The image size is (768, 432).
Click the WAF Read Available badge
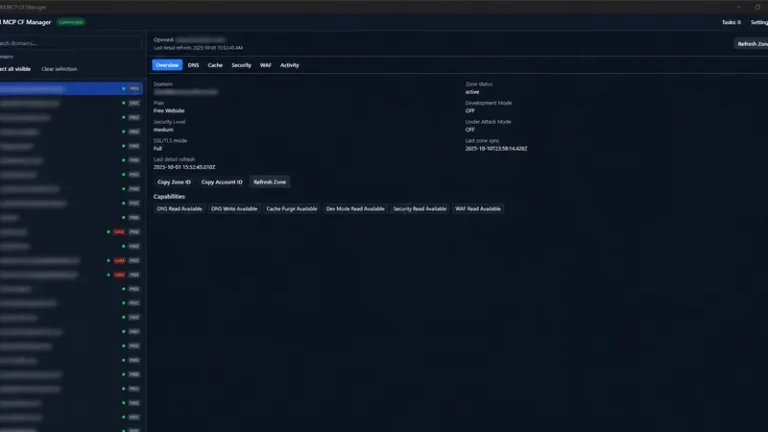(x=478, y=209)
